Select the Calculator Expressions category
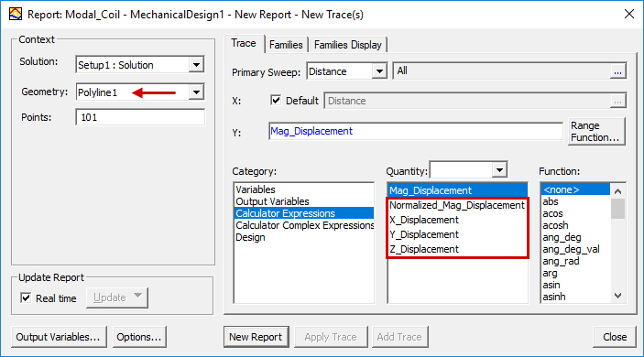Image resolution: width=644 pixels, height=357 pixels. coord(304,213)
